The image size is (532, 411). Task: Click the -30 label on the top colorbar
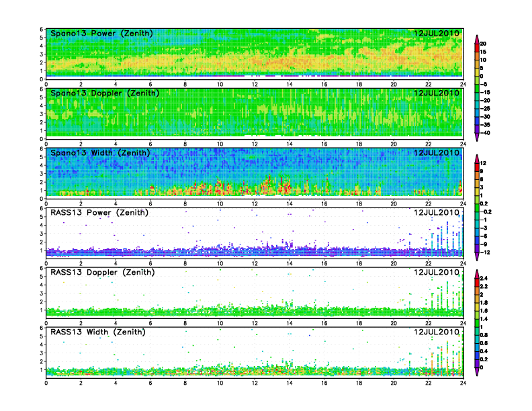tap(485, 117)
